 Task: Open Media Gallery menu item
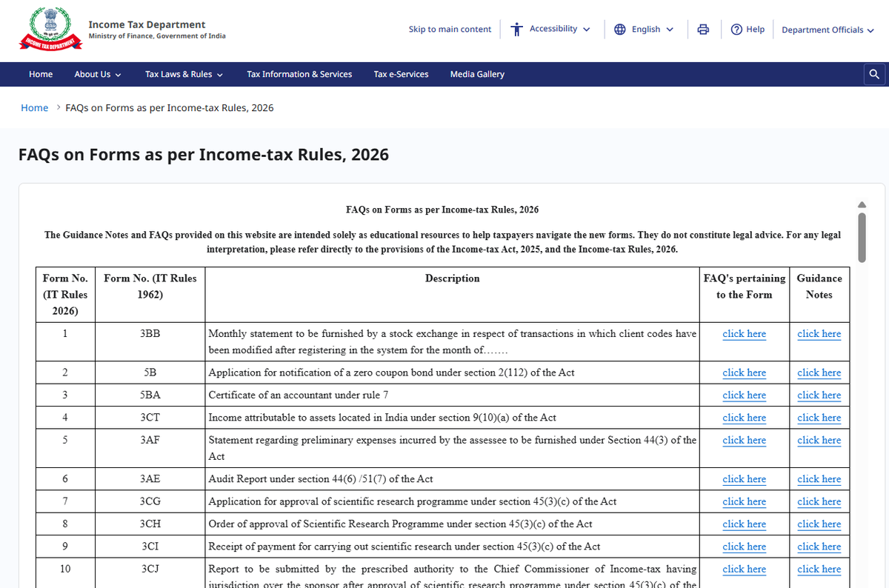point(477,74)
